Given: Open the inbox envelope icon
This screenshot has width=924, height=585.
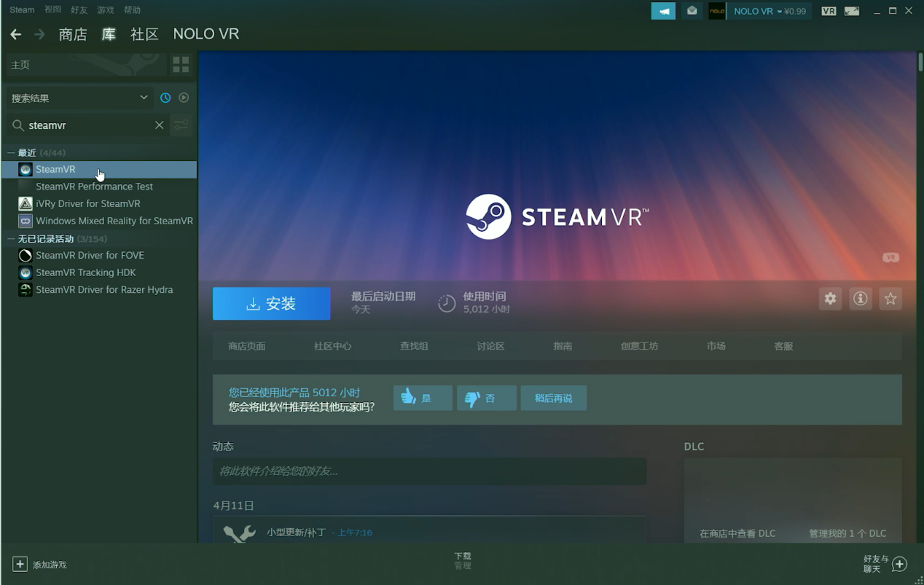Looking at the screenshot, I should pos(692,11).
